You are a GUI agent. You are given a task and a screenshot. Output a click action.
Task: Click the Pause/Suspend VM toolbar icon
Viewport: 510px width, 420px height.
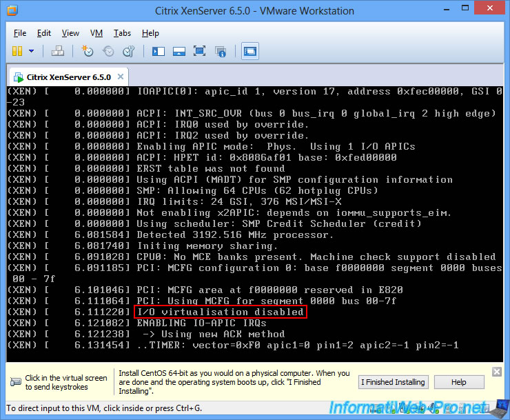point(17,51)
